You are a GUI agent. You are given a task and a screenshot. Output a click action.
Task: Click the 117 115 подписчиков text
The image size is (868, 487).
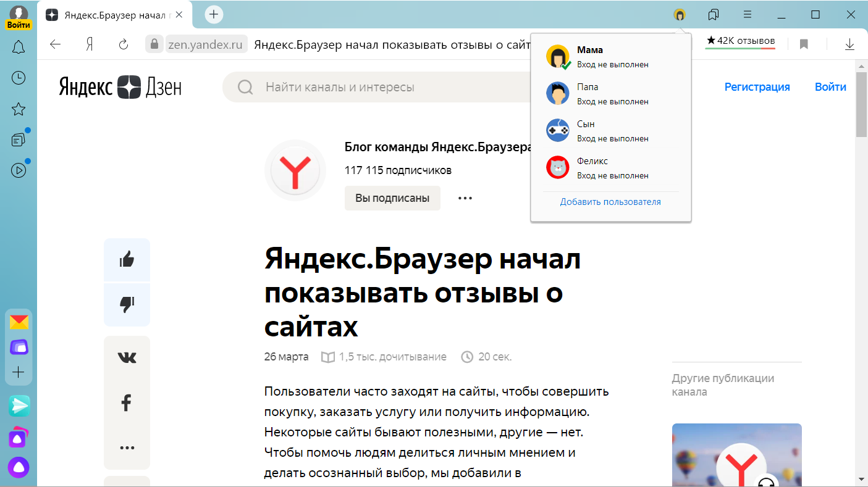[x=398, y=170]
